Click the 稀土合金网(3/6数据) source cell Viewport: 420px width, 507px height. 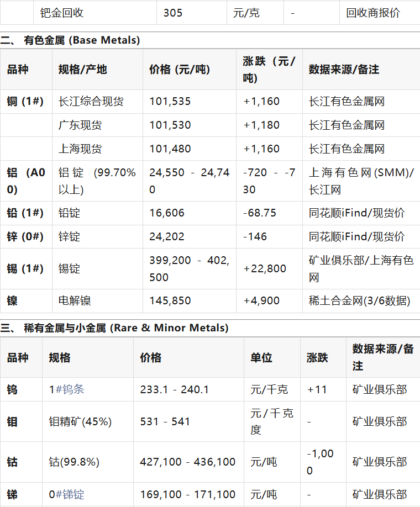point(359,301)
